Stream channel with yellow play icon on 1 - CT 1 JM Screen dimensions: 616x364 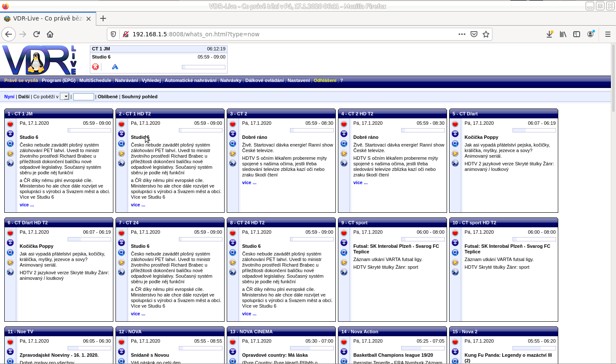(10, 153)
